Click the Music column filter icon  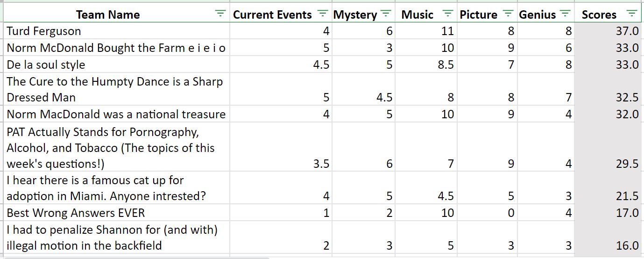point(447,14)
